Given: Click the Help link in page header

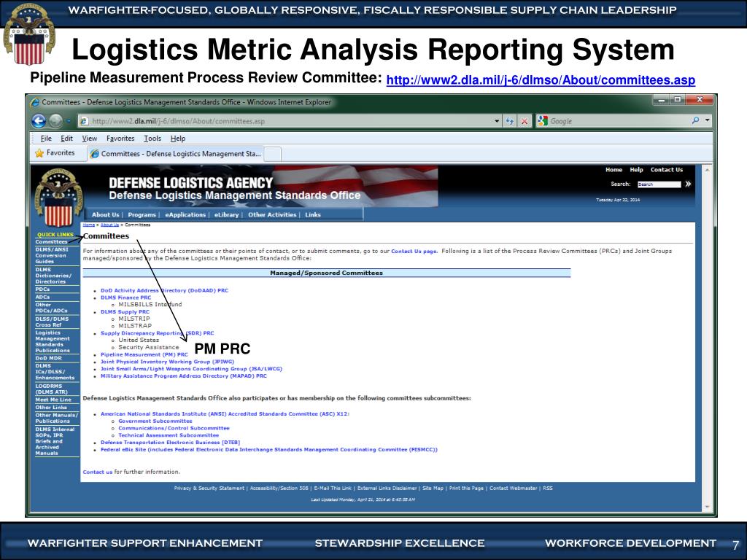Looking at the screenshot, I should coord(636,169).
